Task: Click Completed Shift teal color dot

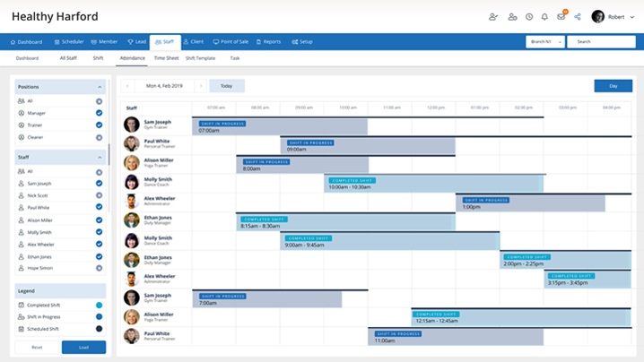Action: click(99, 305)
